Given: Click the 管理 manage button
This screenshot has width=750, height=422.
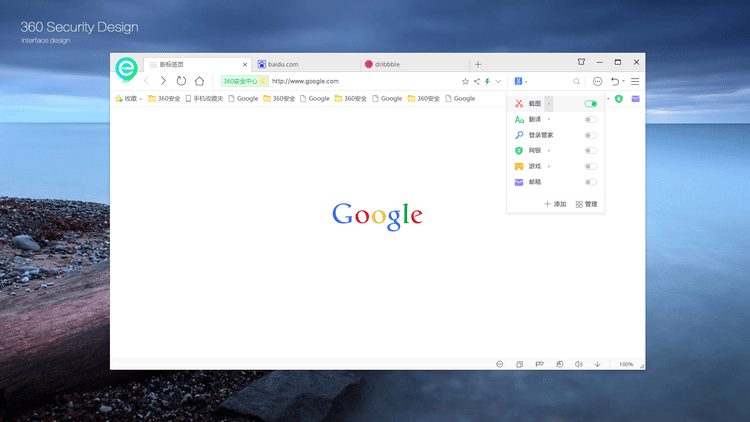Looking at the screenshot, I should 586,204.
